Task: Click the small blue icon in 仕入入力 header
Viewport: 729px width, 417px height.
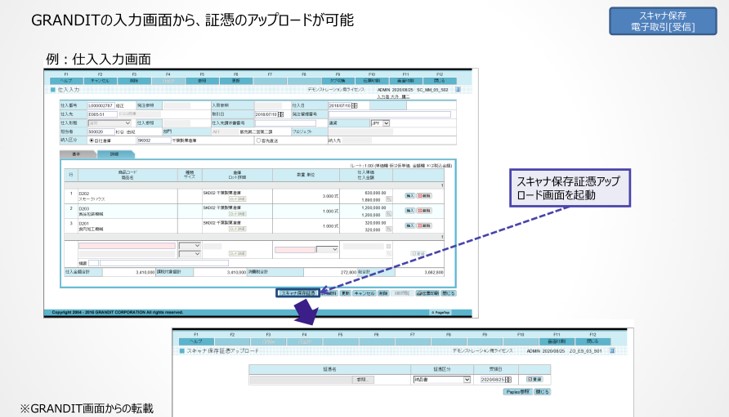Action: point(457,89)
